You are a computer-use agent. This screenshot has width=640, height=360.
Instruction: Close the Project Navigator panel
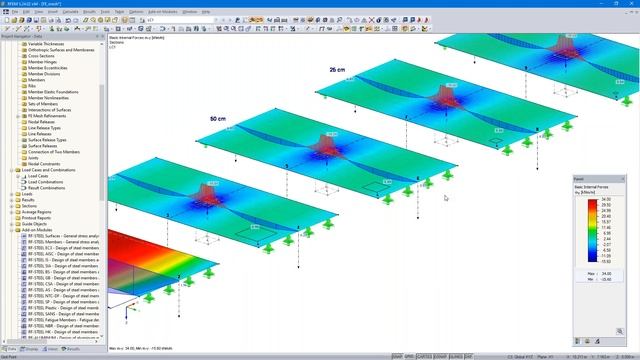point(102,36)
